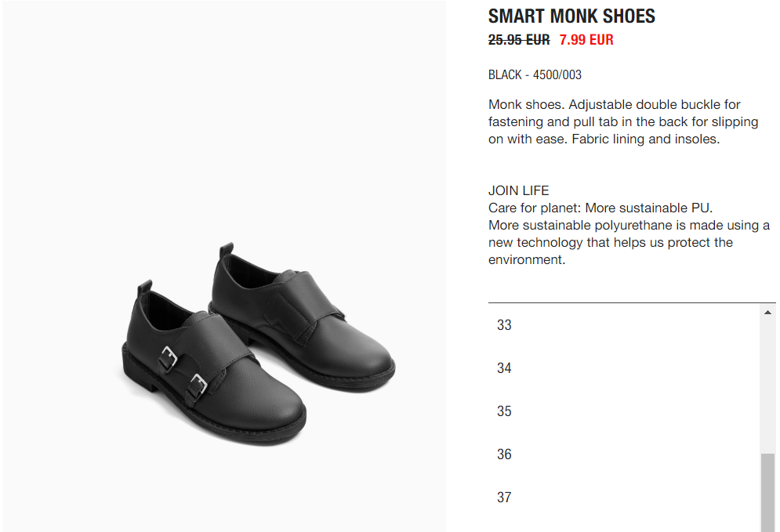Pick size 36 in the size list
Image resolution: width=780 pixels, height=532 pixels.
[x=624, y=454]
